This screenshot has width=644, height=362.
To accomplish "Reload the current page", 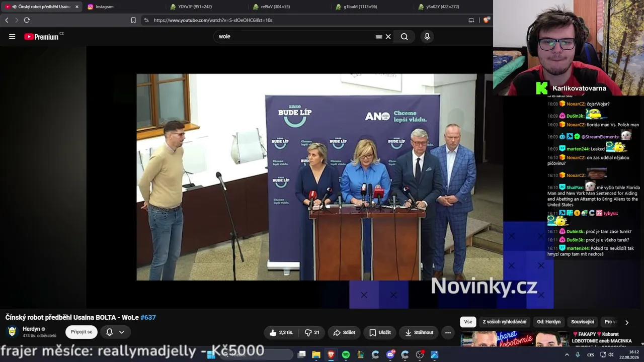I will (27, 20).
